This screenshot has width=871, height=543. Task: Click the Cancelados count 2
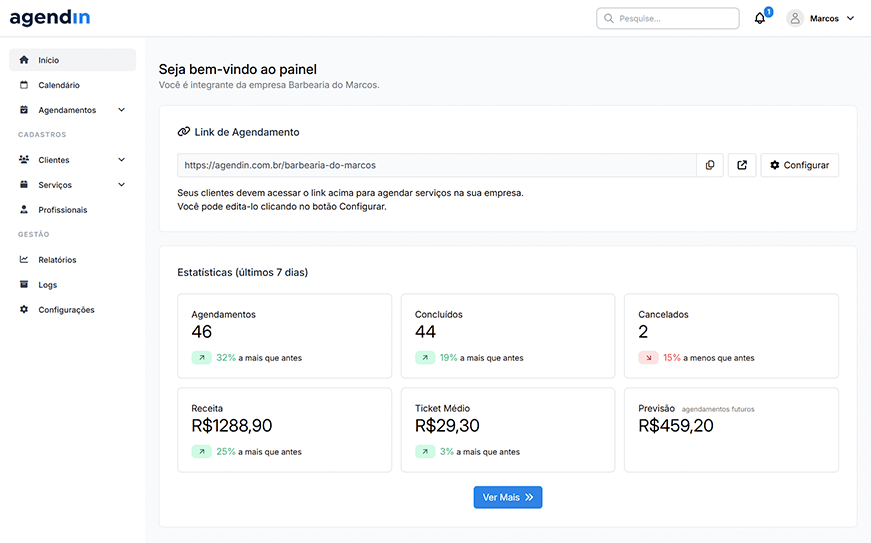643,331
